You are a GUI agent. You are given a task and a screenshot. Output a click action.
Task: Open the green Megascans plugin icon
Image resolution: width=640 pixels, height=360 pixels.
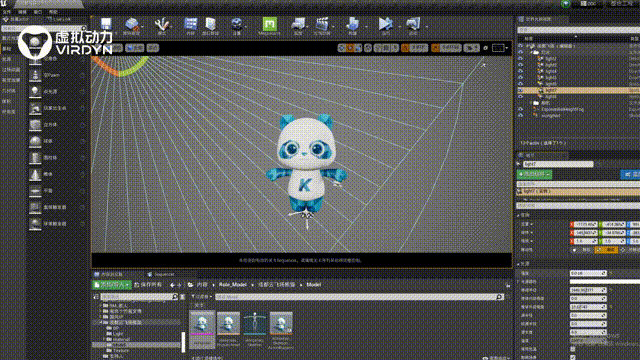click(269, 24)
